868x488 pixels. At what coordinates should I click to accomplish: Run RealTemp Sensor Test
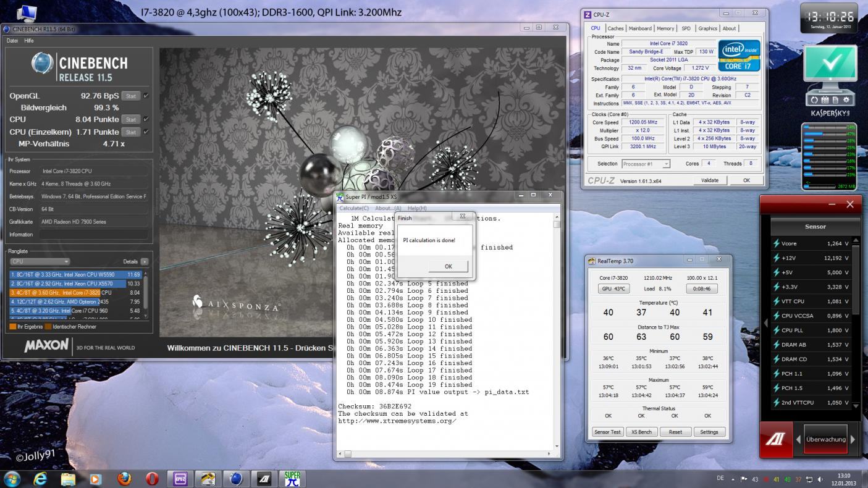pos(607,432)
